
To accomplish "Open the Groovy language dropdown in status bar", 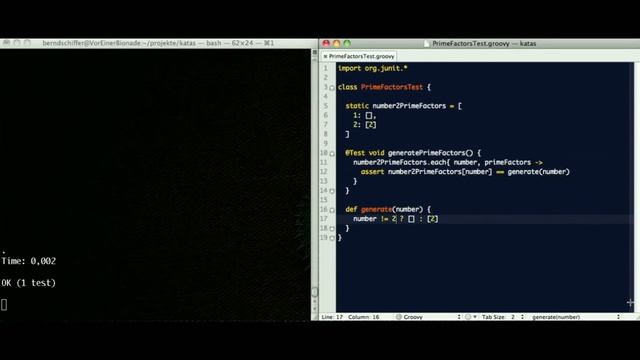I will point(428,317).
